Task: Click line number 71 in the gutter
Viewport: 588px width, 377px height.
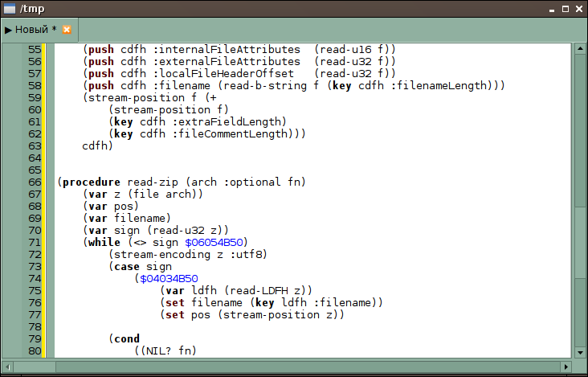Action: [34, 242]
